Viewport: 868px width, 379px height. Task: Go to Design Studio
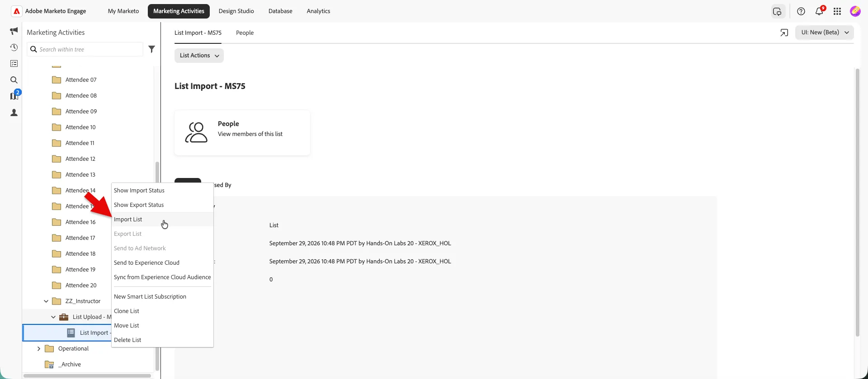point(236,11)
